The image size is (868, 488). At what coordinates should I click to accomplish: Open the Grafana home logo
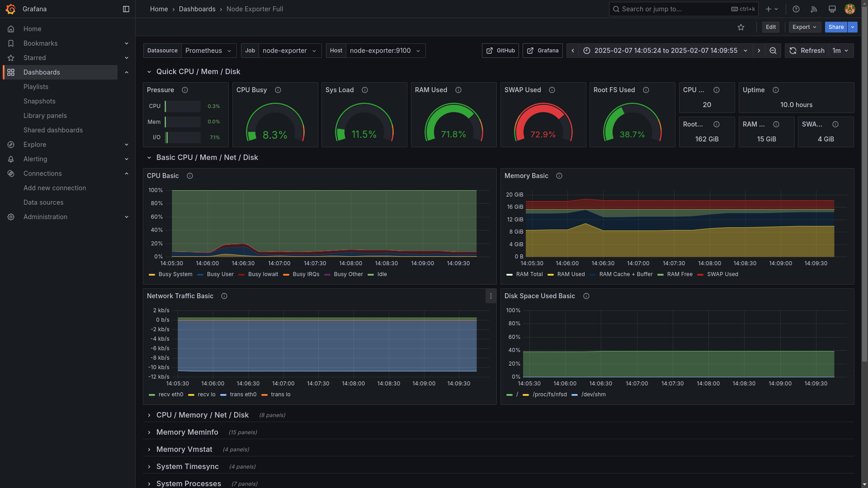(x=11, y=9)
